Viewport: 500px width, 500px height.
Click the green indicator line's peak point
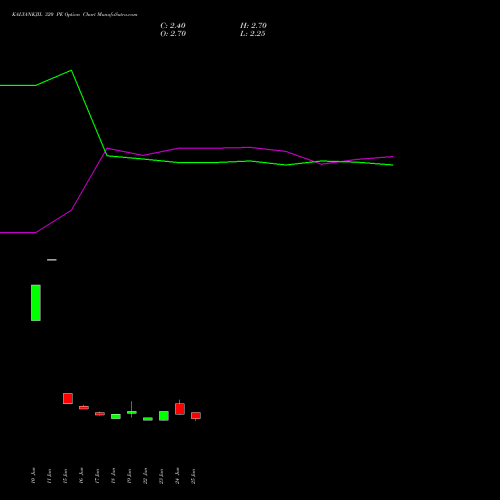pyautogui.click(x=71, y=70)
